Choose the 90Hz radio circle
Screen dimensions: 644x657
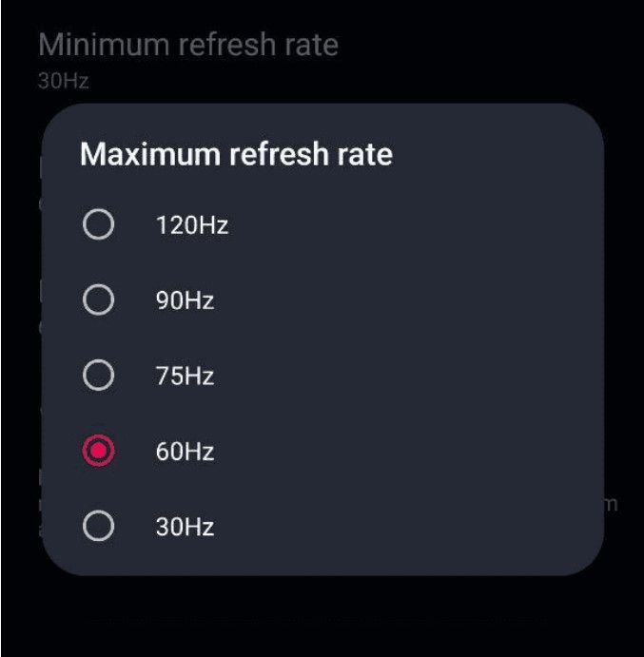(98, 300)
